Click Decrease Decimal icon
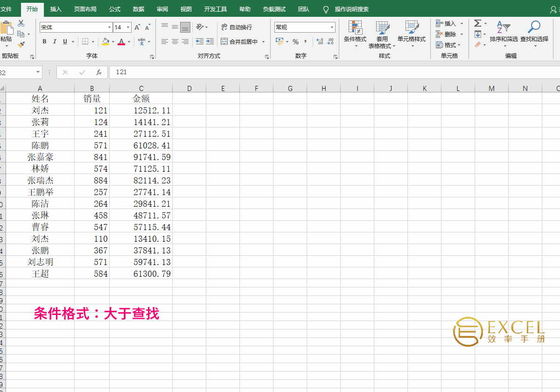Viewport: 560px width, 392px height. click(x=330, y=42)
